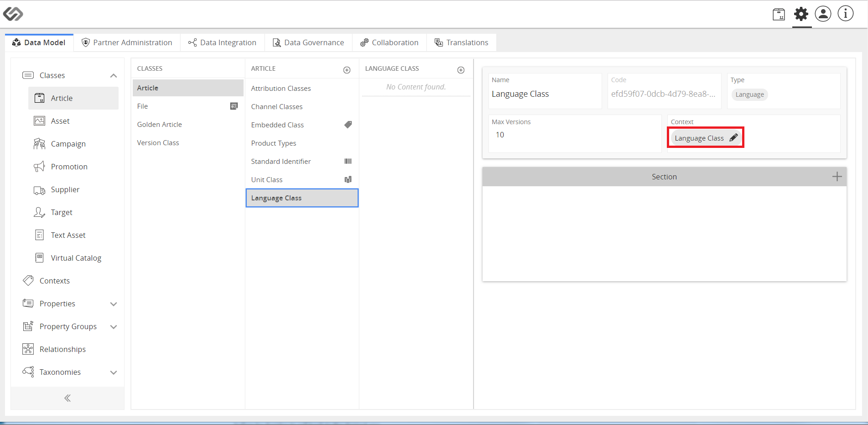
Task: Switch to Data Governance tab
Action: [308, 42]
